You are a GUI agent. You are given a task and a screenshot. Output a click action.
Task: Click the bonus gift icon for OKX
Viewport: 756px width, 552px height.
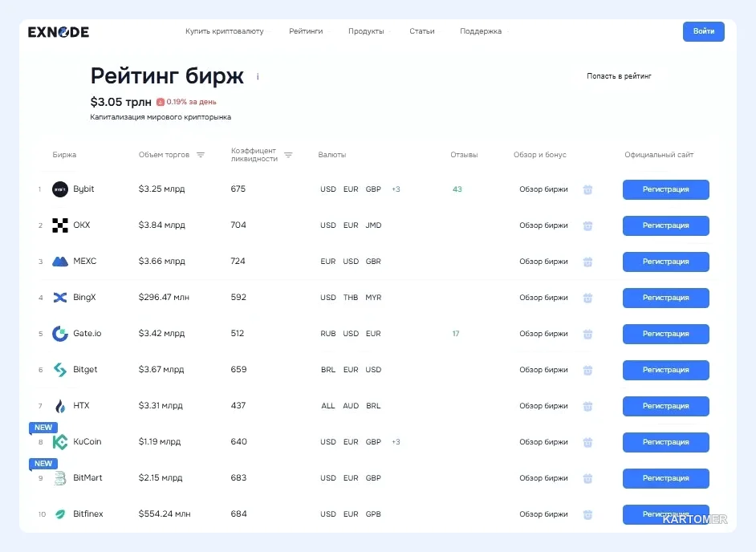pos(587,225)
